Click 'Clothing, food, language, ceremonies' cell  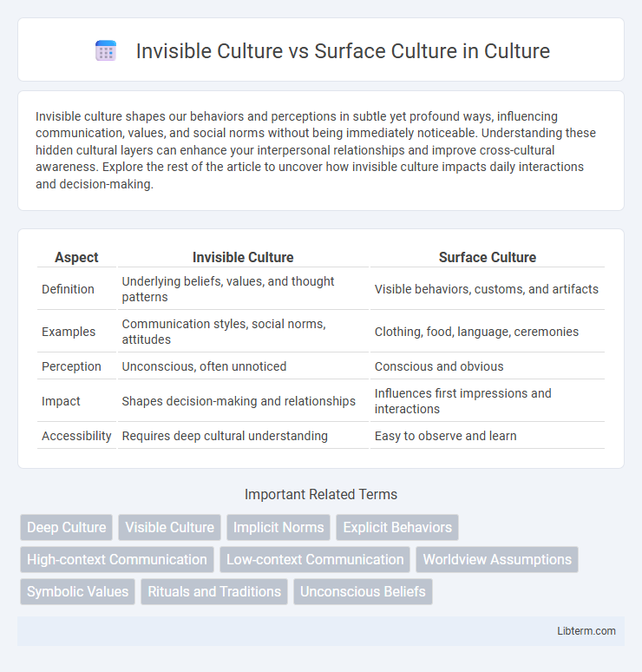[x=488, y=332]
